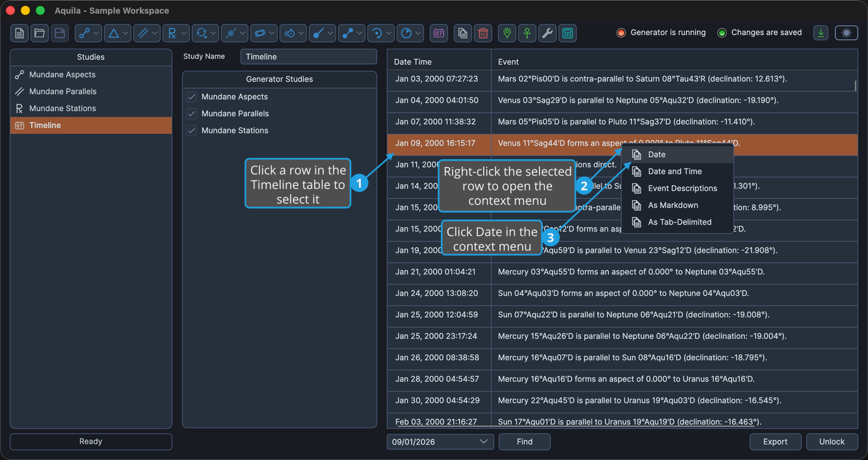Open the cycle tool dropdown arrow
Screen dimensions: 868x460
pos(213,33)
